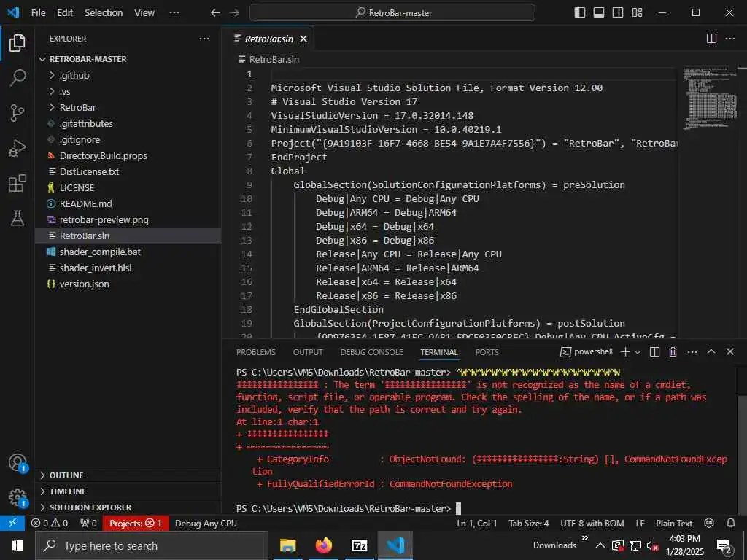Open the Source Control view icon
This screenshot has height=560, width=747.
coord(18,113)
